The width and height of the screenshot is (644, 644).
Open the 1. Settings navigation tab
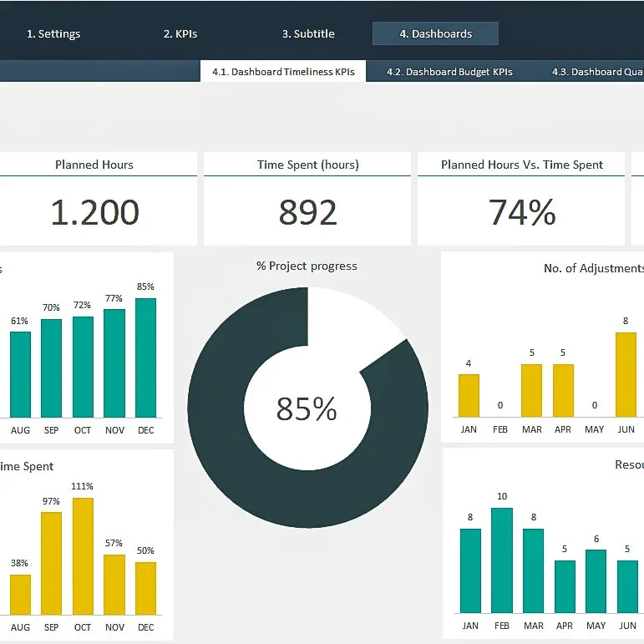(x=53, y=34)
